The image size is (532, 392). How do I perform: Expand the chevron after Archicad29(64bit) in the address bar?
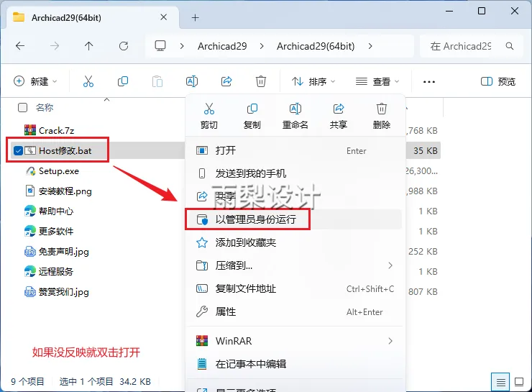(370, 46)
